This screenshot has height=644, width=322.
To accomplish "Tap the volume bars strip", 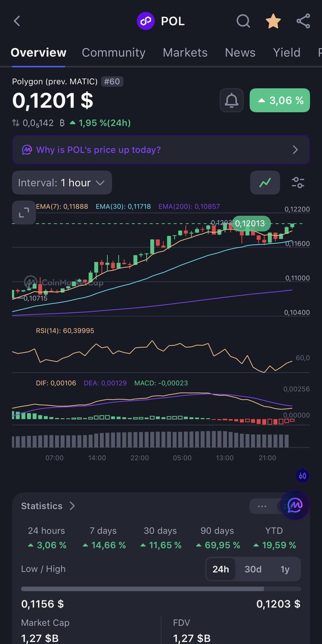I will [x=151, y=439].
